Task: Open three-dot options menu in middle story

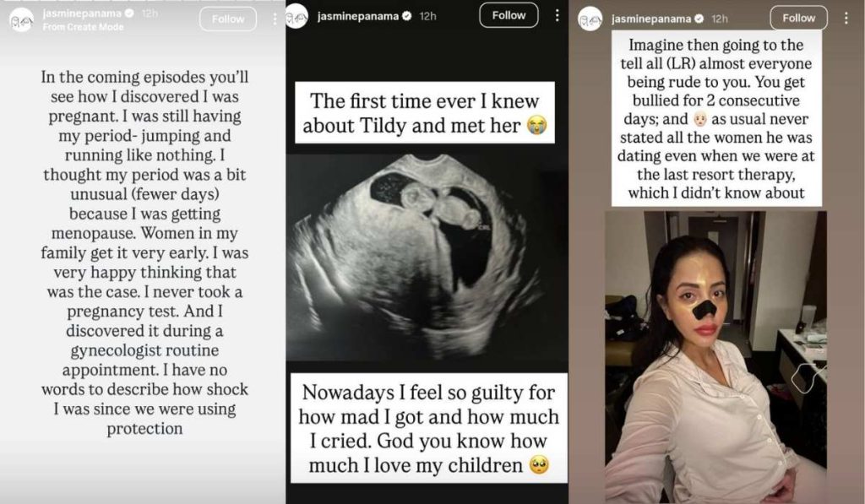Action: [557, 15]
